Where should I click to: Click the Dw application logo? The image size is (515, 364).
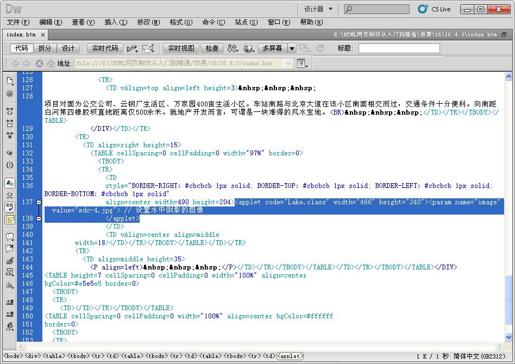click(13, 9)
